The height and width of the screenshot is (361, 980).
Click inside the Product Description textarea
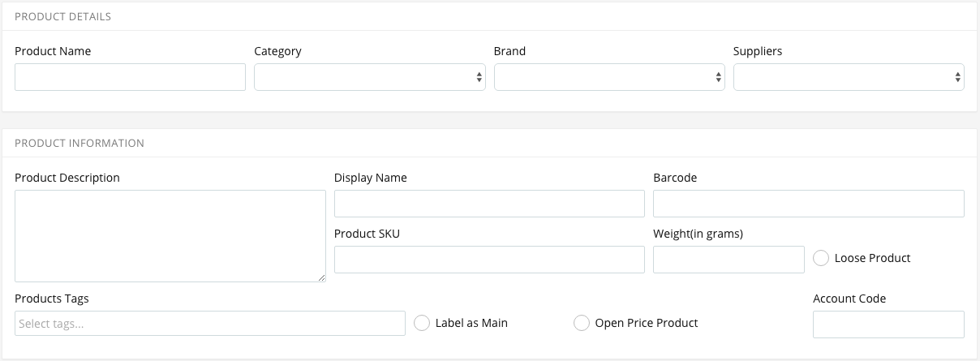tap(170, 236)
